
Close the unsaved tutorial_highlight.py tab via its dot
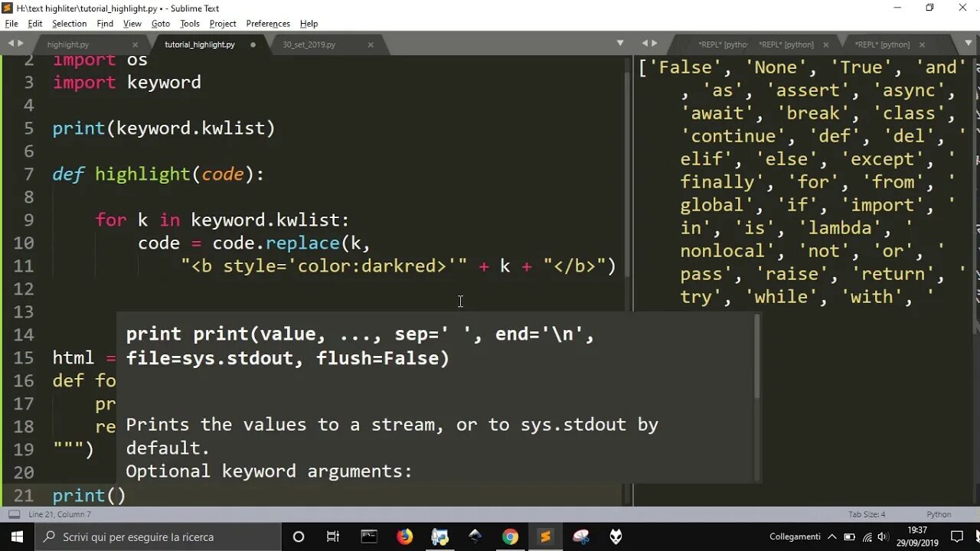click(x=253, y=44)
